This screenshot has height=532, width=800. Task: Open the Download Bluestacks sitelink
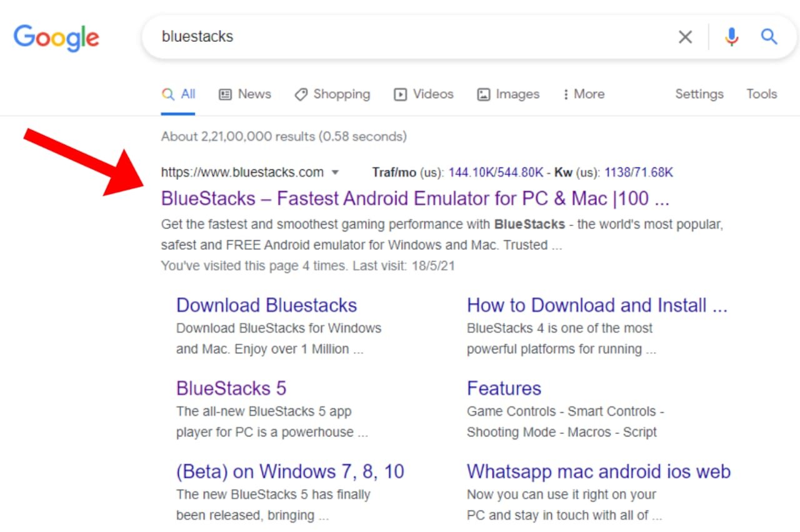tap(266, 305)
